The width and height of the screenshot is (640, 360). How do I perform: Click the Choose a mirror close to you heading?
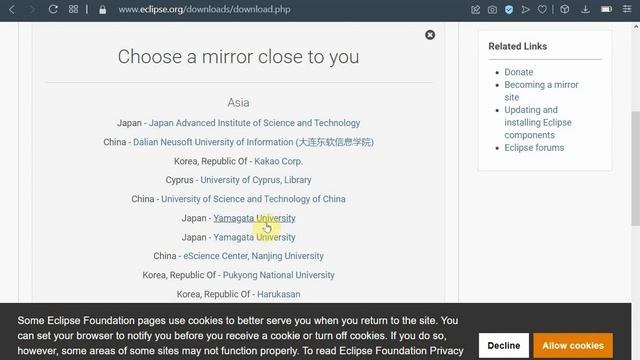(x=238, y=57)
